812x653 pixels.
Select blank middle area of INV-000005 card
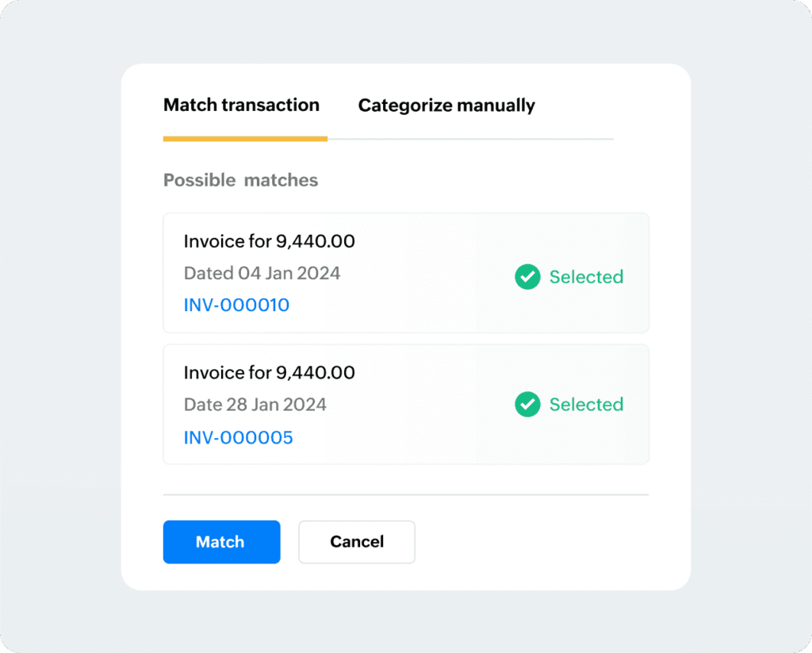tap(428, 405)
